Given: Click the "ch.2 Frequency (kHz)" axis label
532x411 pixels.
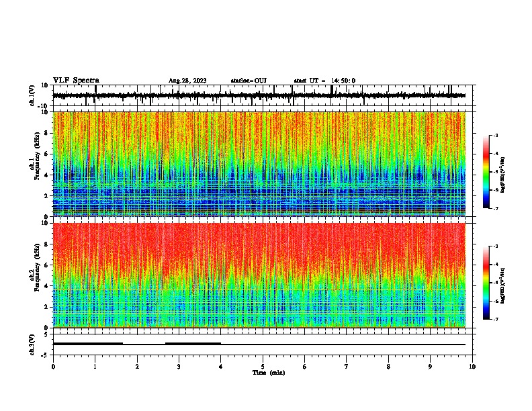Looking at the screenshot, I should tap(34, 267).
